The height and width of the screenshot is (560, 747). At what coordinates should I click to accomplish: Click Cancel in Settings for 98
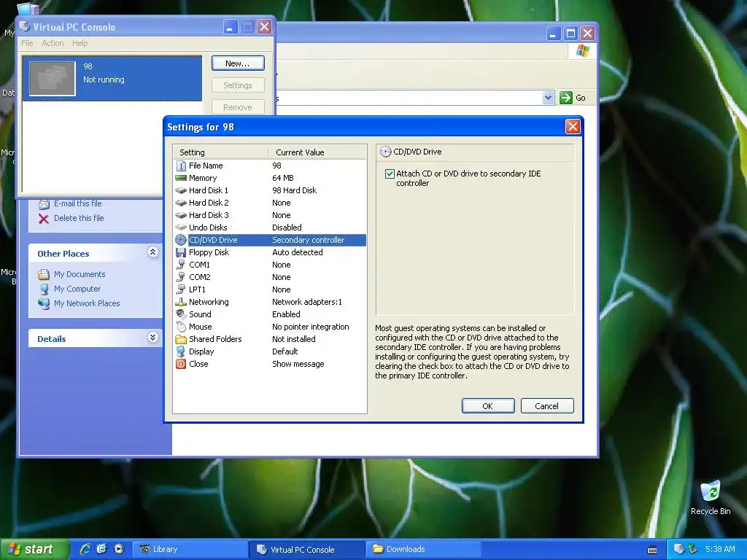pyautogui.click(x=547, y=406)
